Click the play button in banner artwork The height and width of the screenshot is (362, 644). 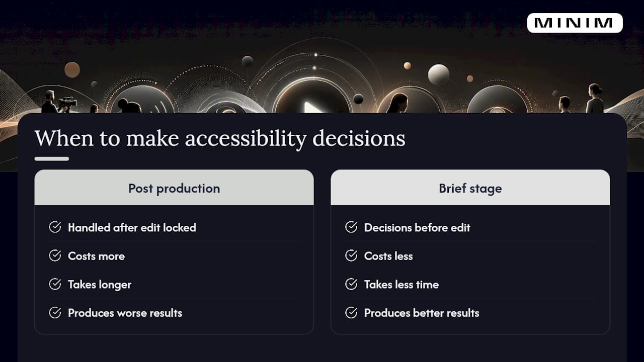click(311, 107)
